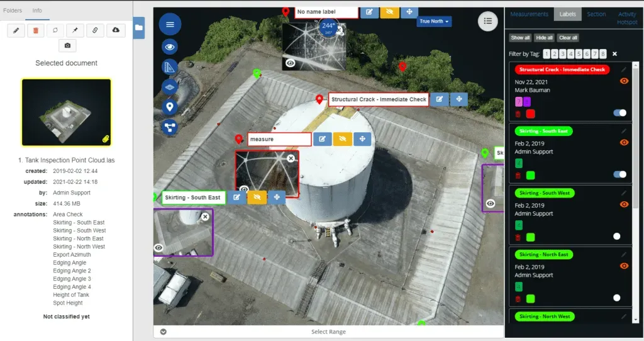Click the comment bubble button in document toolbar

[x=55, y=30]
